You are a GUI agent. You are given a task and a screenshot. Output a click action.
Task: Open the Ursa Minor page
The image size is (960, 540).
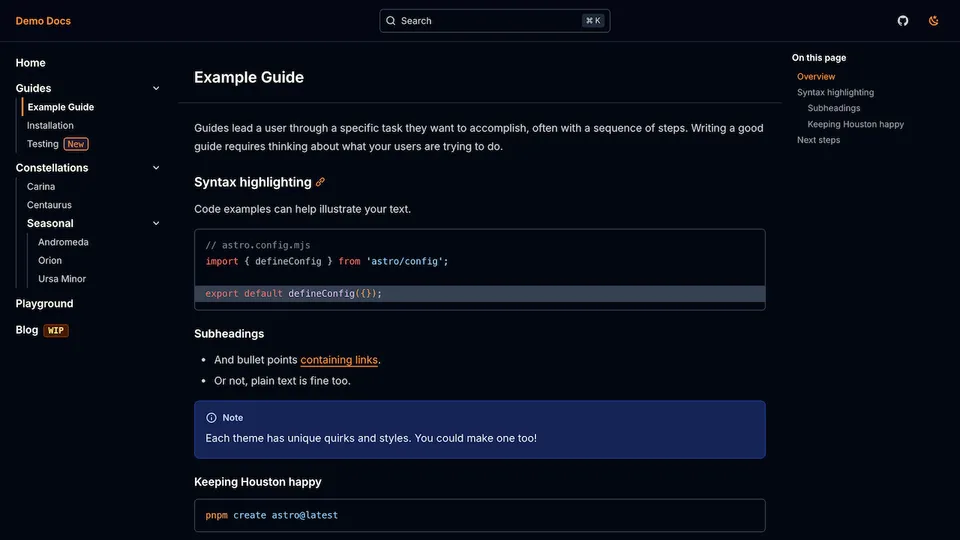[62, 279]
